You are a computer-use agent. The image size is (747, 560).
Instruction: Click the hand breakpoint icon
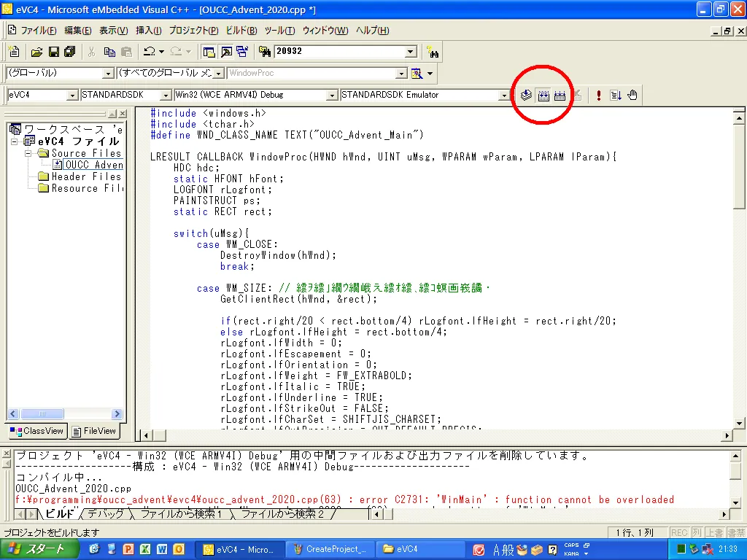(632, 96)
